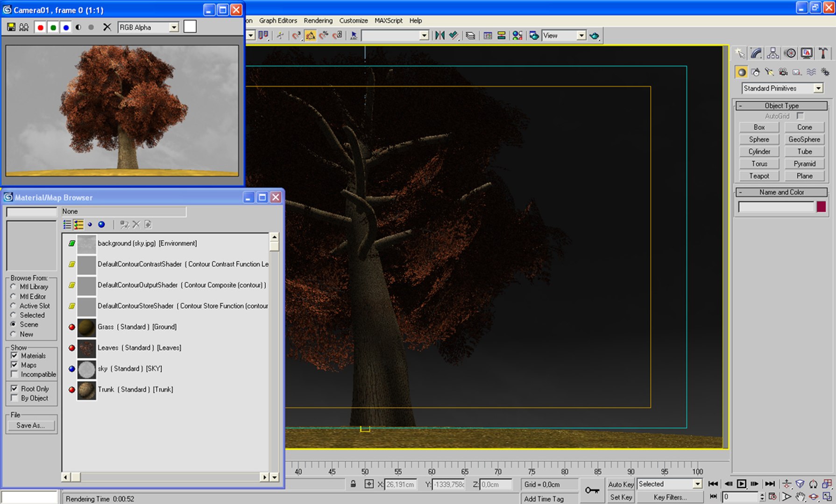Viewport: 836px width, 504px height.
Task: Open the Customize menu
Action: click(354, 21)
